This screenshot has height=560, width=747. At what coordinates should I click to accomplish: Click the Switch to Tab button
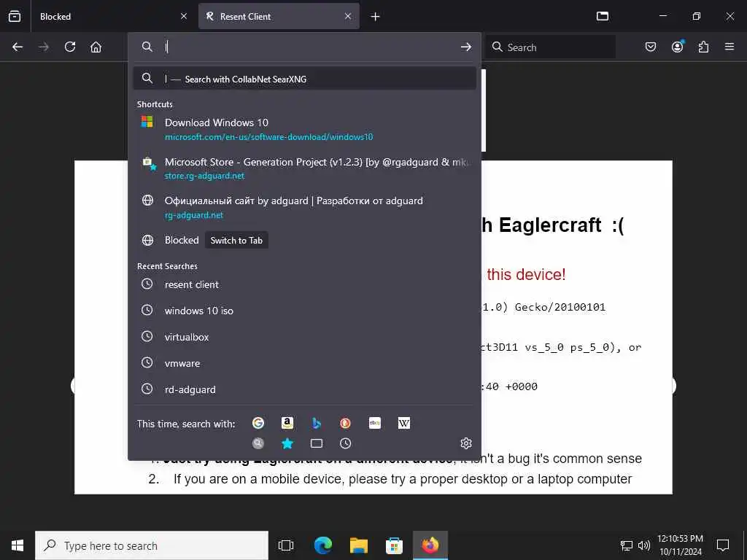pyautogui.click(x=236, y=240)
